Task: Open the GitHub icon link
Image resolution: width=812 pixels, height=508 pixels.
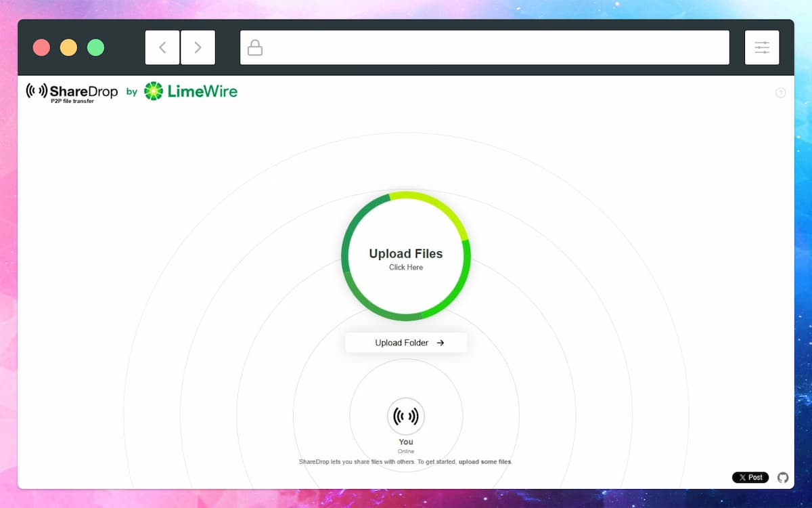Action: point(783,478)
